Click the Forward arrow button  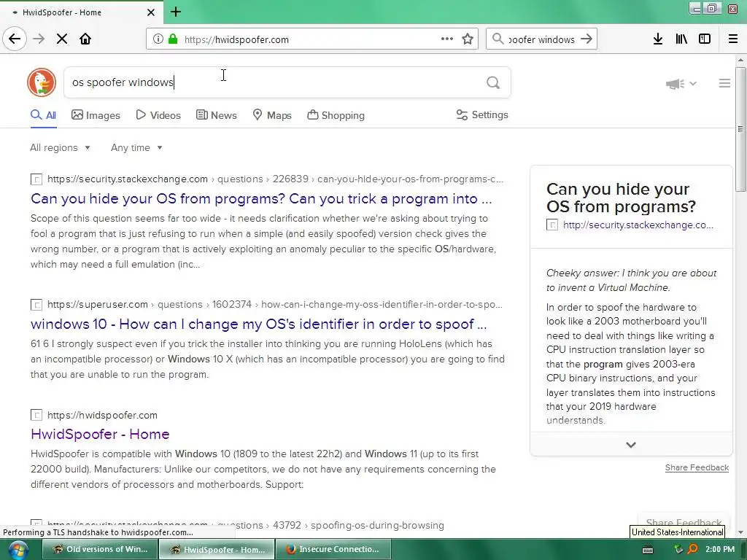click(39, 39)
